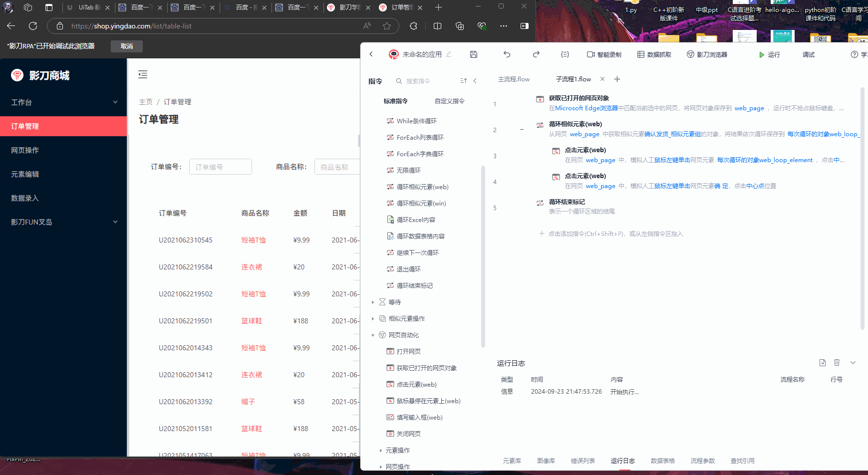
Task: Select While条件循环 command
Action: [412, 121]
